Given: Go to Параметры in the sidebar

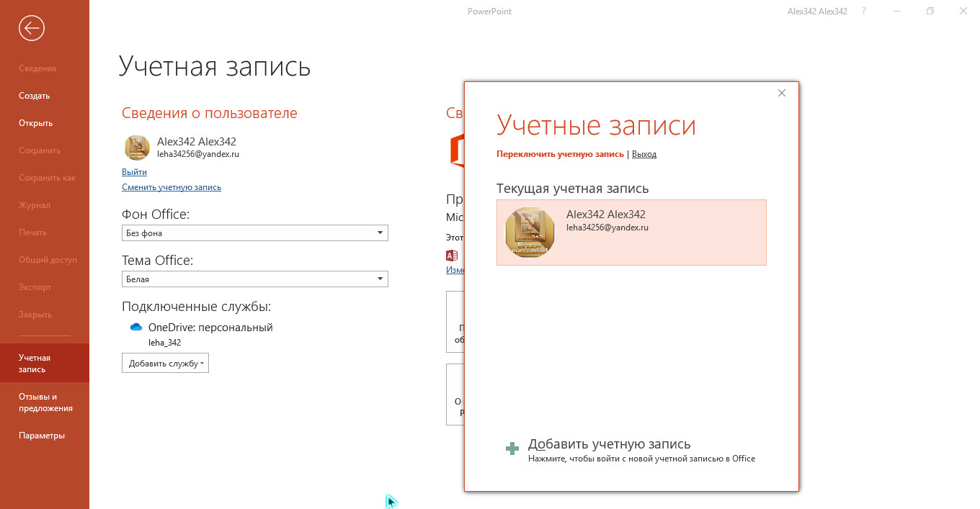Looking at the screenshot, I should pyautogui.click(x=42, y=436).
